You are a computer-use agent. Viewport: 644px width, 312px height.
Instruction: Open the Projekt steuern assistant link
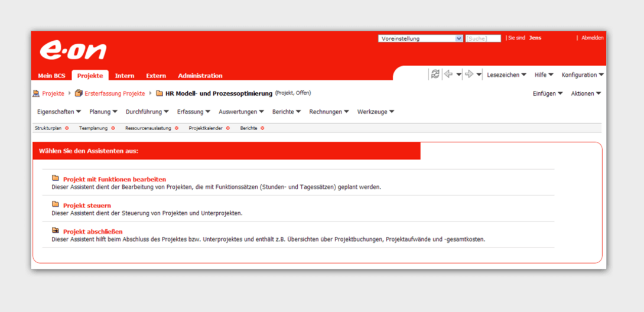(87, 205)
